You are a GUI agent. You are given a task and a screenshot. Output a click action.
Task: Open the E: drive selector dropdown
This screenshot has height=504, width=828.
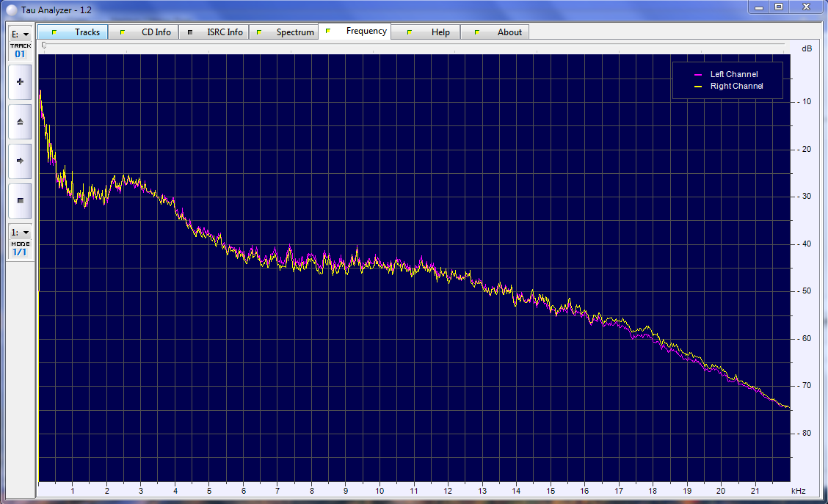pyautogui.click(x=20, y=34)
